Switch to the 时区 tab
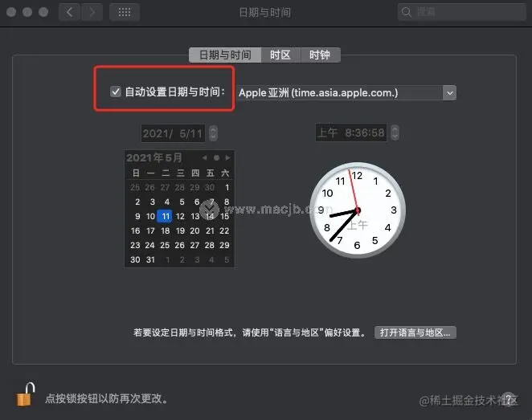Viewport: 532px width, 420px height. [280, 55]
